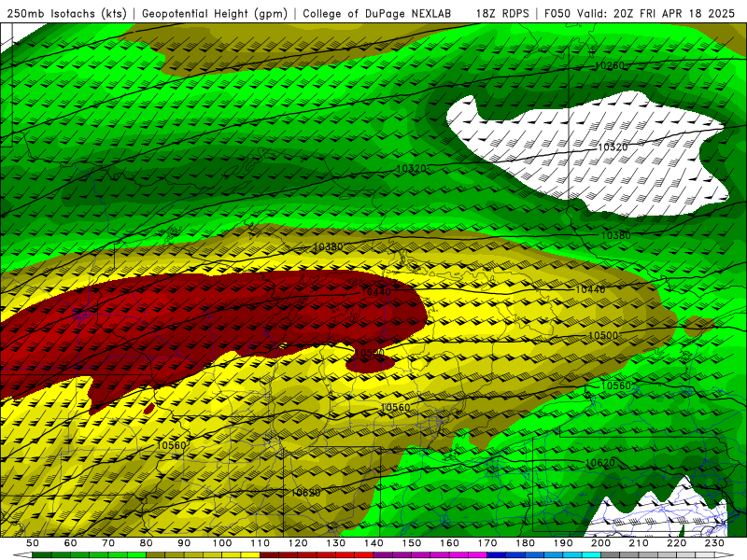Select the 60 knot legend value
747x560 pixels.
click(x=70, y=543)
